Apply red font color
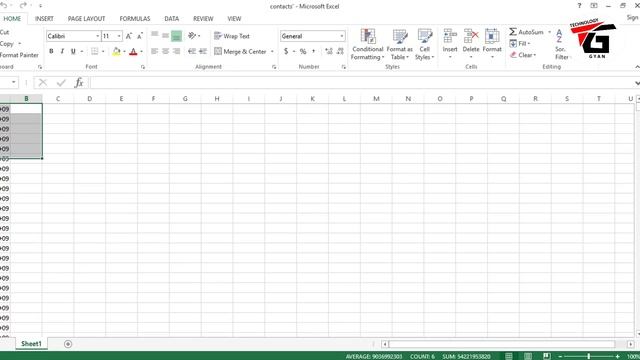 click(133, 51)
